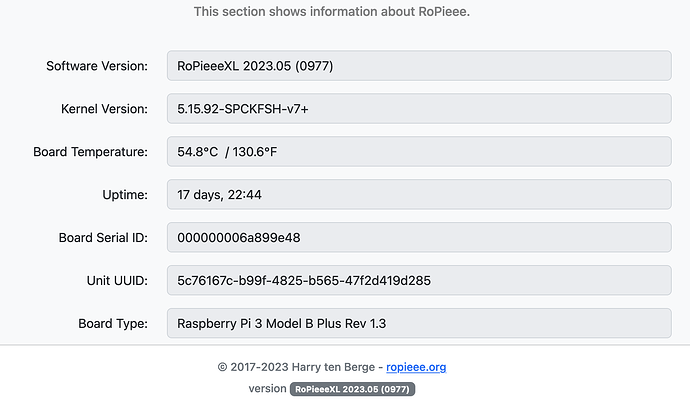Click the RoPieeeXL version badge in footer
The image size is (690, 407).
[x=352, y=389]
